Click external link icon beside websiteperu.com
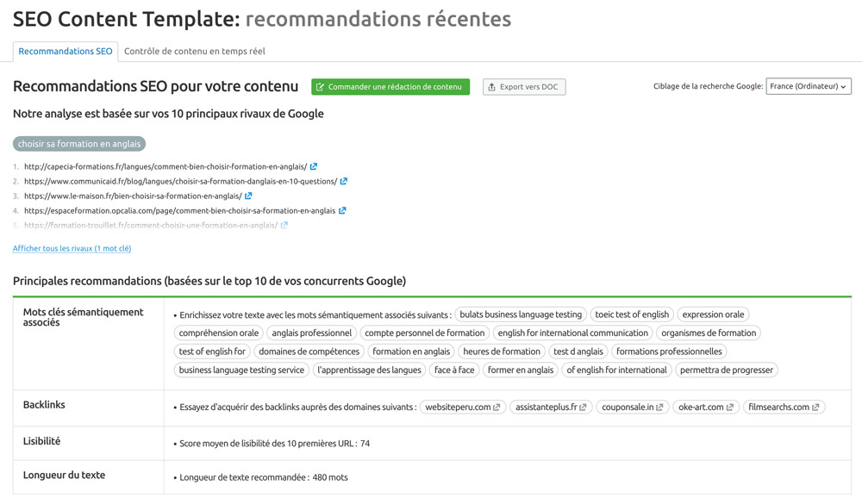 click(497, 408)
